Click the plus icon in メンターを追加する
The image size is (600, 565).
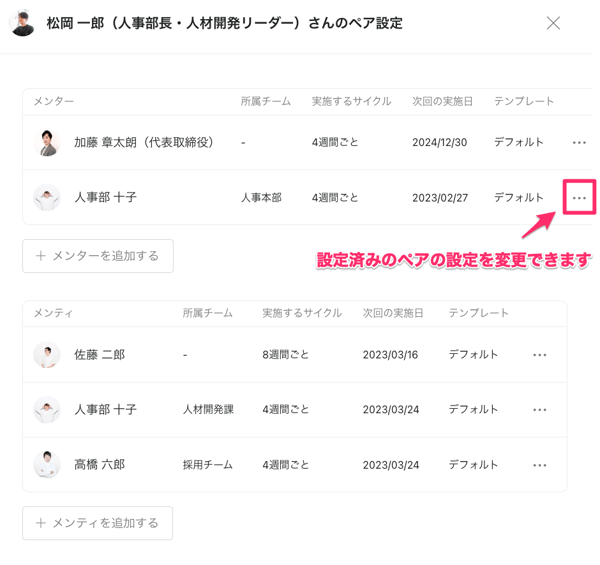tap(41, 256)
